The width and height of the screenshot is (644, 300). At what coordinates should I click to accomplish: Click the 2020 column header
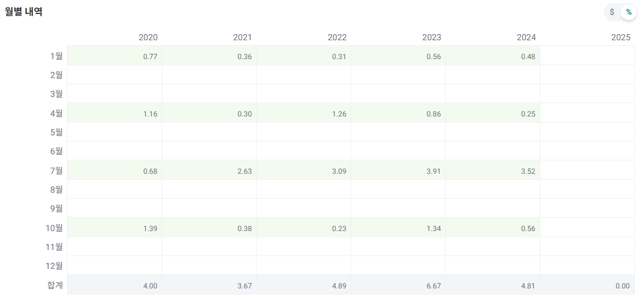pos(148,37)
